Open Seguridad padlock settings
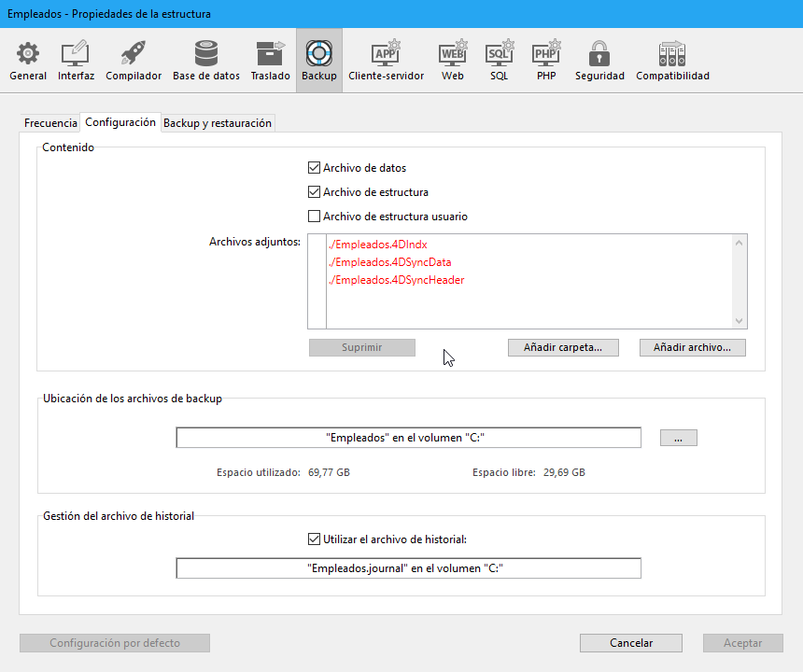The image size is (803, 672). (599, 61)
